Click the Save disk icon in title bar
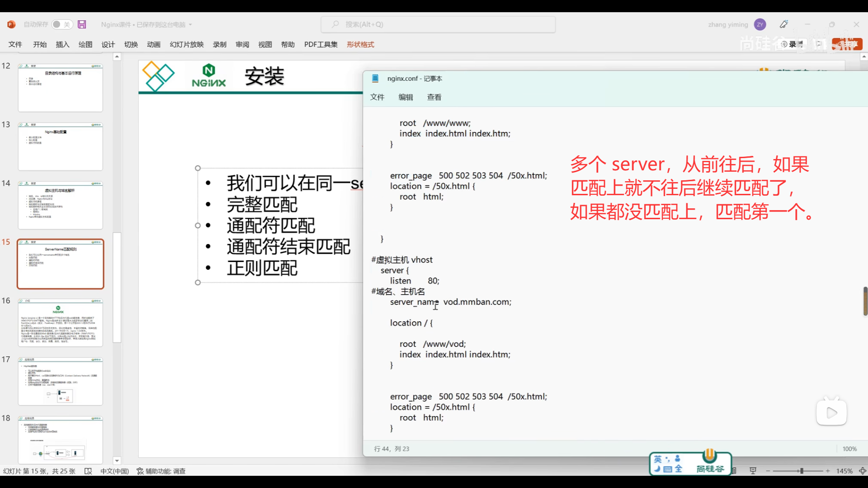Viewport: 868px width, 488px height. 82,24
